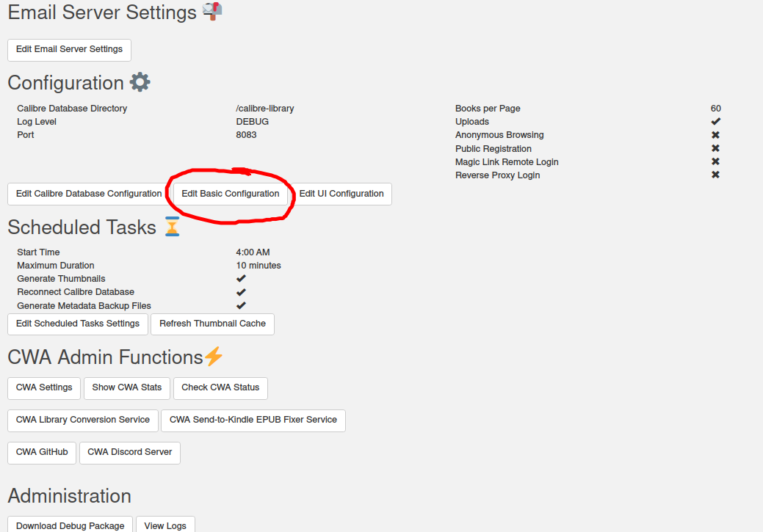763x532 pixels.
Task: Open Edit Scheduled Tasks Settings
Action: tap(78, 324)
